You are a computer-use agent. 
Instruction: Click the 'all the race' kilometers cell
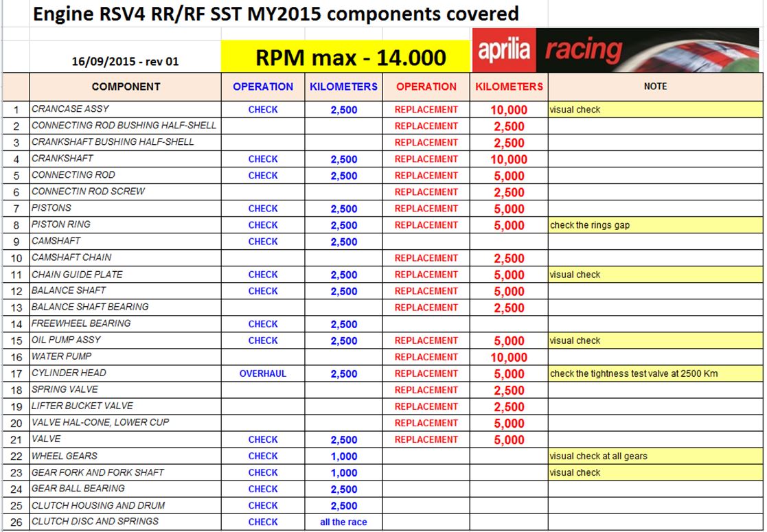tap(343, 522)
